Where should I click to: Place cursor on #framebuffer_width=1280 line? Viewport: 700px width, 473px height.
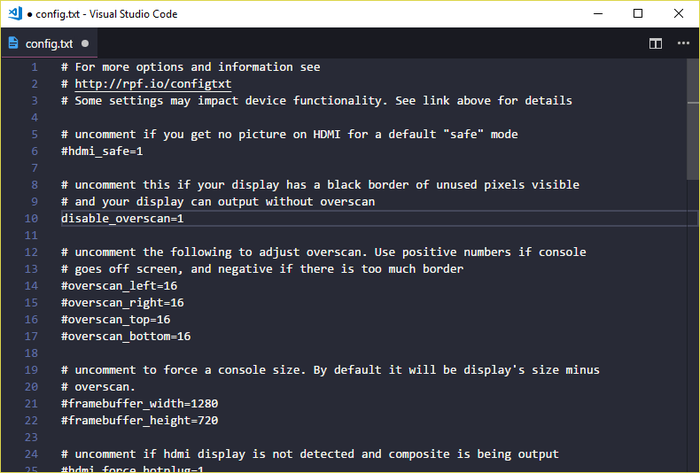[x=139, y=404]
